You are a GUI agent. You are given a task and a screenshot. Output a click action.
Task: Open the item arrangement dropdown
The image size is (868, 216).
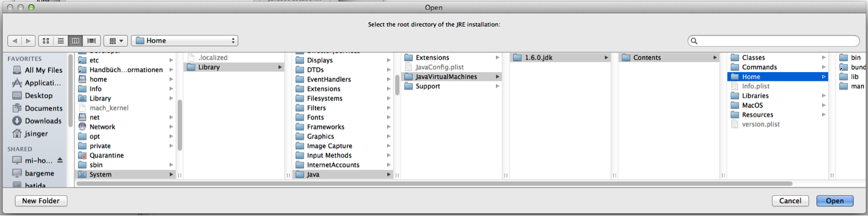coord(116,41)
